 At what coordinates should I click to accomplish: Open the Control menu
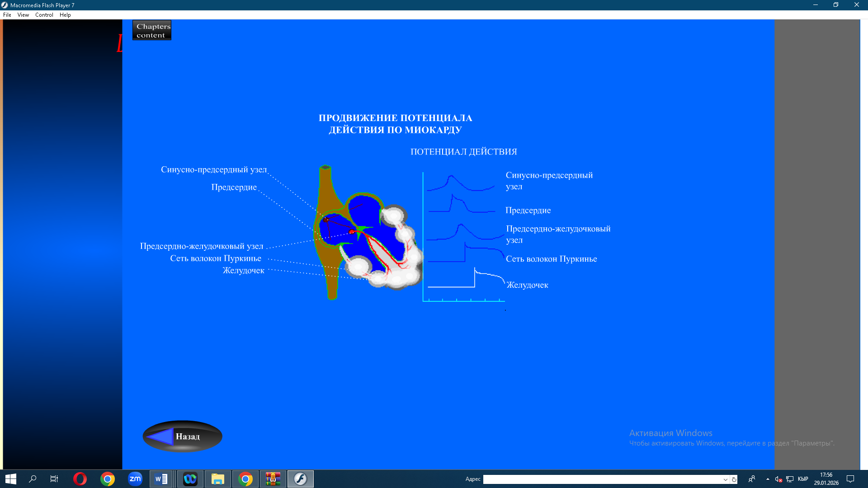point(44,15)
